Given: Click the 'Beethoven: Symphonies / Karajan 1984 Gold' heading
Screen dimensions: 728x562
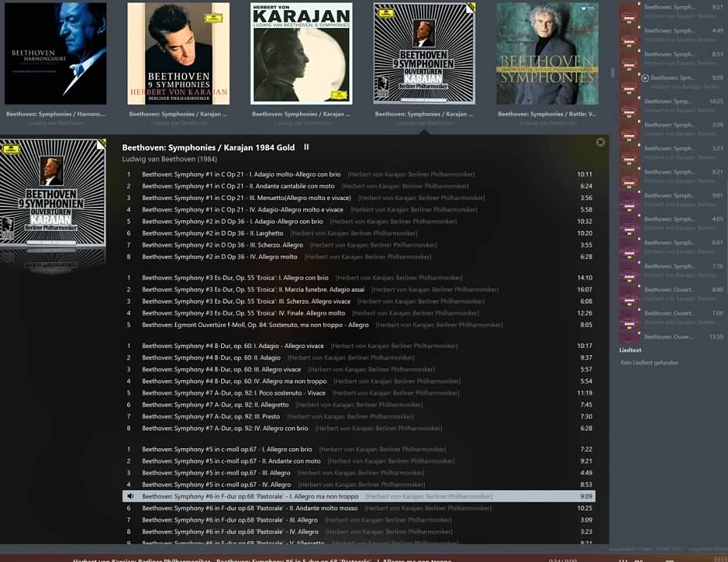Looking at the screenshot, I should point(208,148).
